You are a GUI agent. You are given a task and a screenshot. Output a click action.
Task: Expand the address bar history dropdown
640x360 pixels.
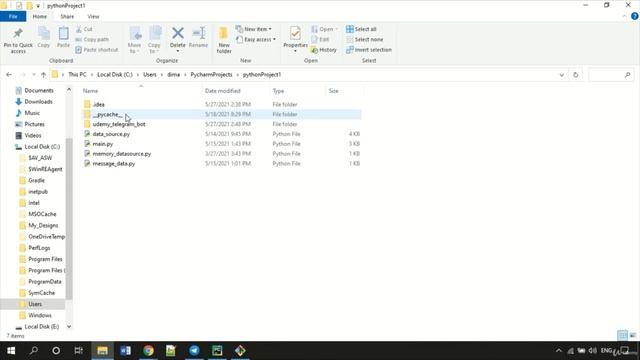coord(562,75)
